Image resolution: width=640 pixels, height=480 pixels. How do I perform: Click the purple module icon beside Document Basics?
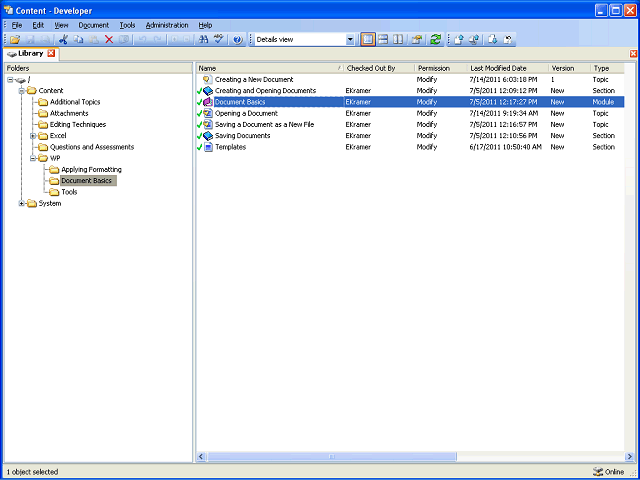click(208, 102)
